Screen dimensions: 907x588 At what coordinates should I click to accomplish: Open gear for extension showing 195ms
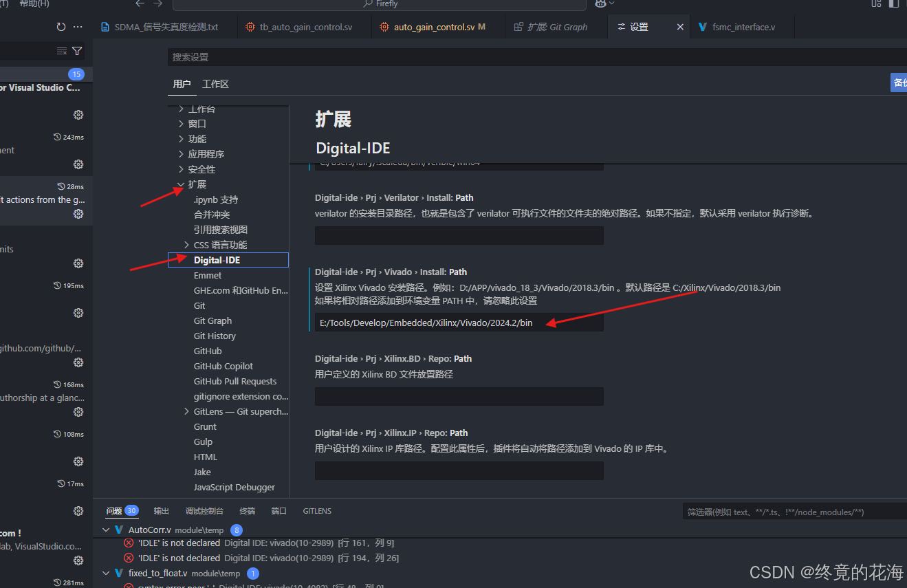coord(78,313)
